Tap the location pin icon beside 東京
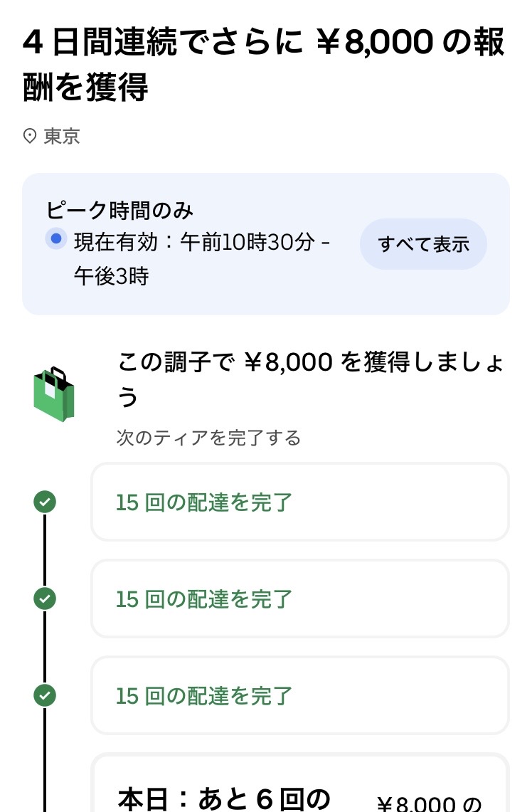532x812 pixels. (x=30, y=136)
